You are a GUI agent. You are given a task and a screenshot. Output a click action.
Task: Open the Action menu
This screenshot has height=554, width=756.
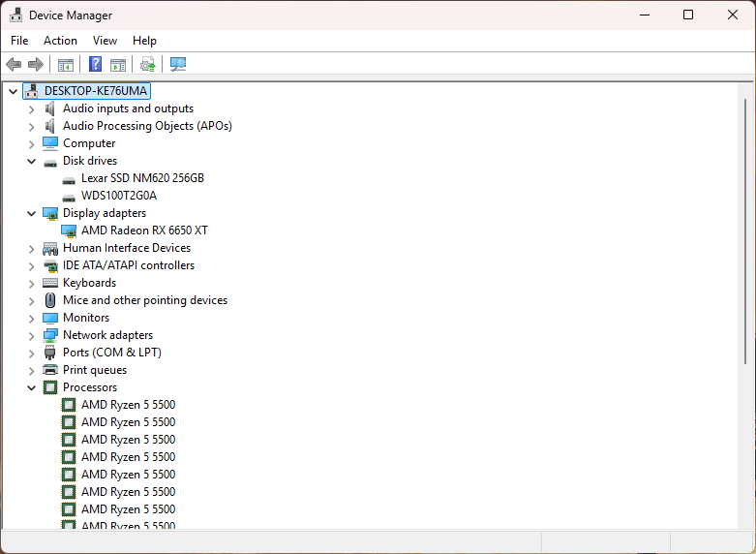click(x=60, y=41)
